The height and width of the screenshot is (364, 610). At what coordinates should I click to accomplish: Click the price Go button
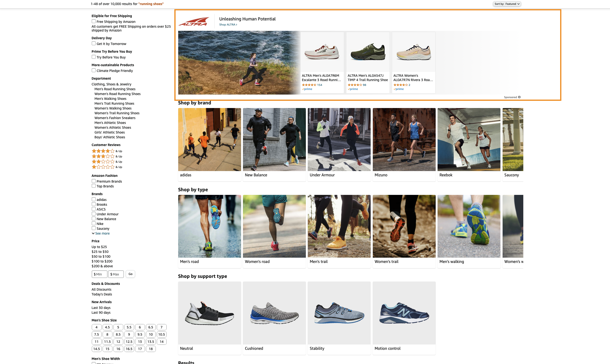click(130, 274)
